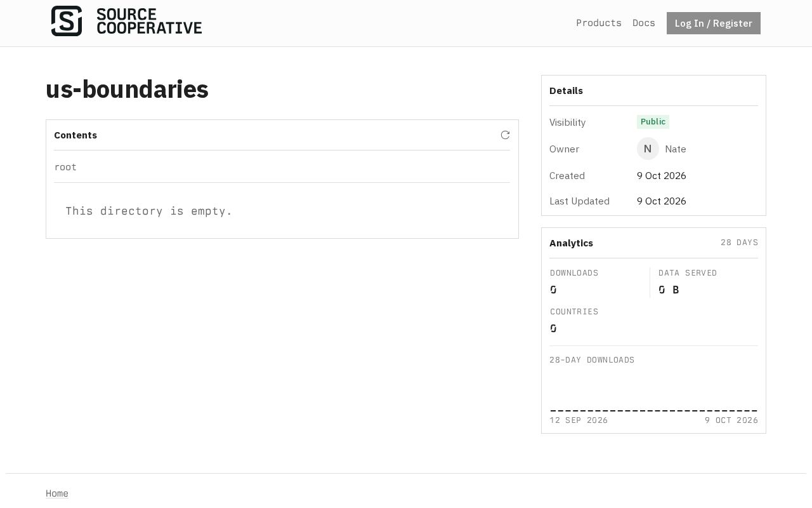This screenshot has width=812, height=508.
Task: Click the Log In / Register button
Action: tap(714, 23)
